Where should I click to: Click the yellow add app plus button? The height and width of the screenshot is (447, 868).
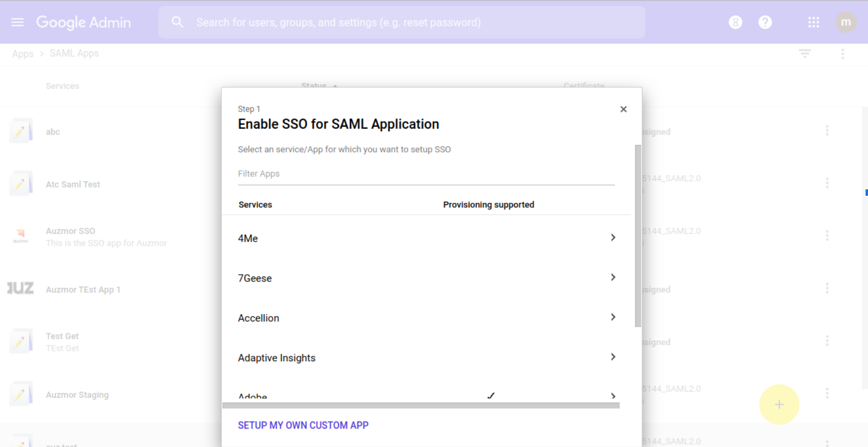coord(779,405)
